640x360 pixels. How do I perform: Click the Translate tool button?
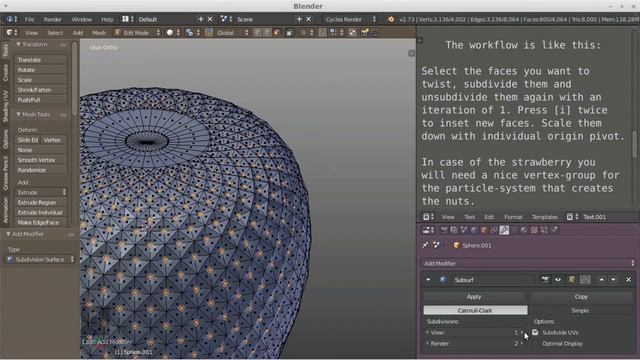tap(41, 60)
